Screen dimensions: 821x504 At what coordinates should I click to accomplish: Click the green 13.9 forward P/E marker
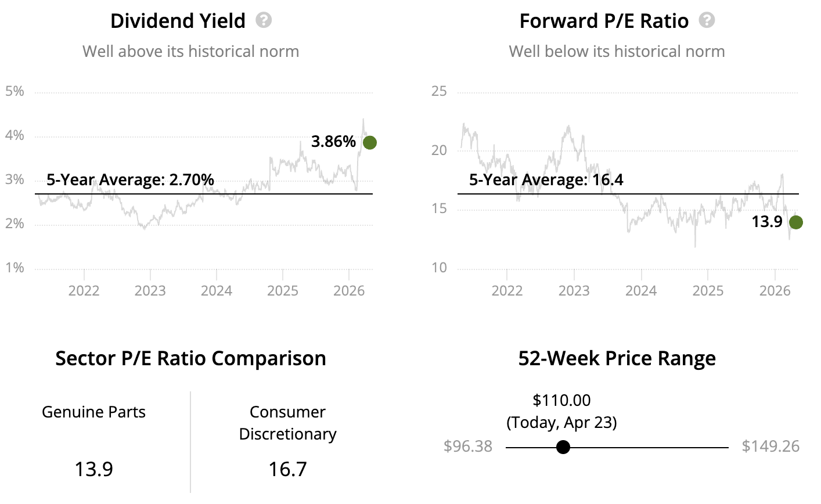[x=795, y=222]
